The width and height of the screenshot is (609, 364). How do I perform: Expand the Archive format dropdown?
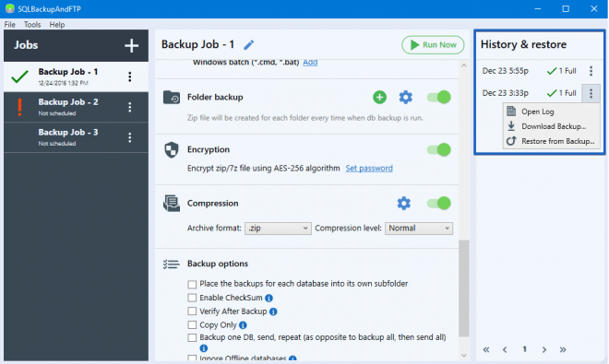278,229
